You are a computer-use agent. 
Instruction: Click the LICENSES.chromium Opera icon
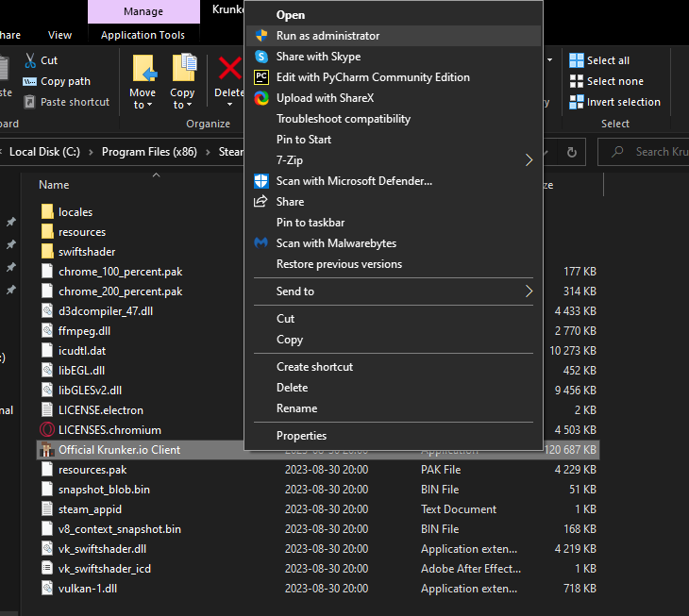(x=47, y=430)
